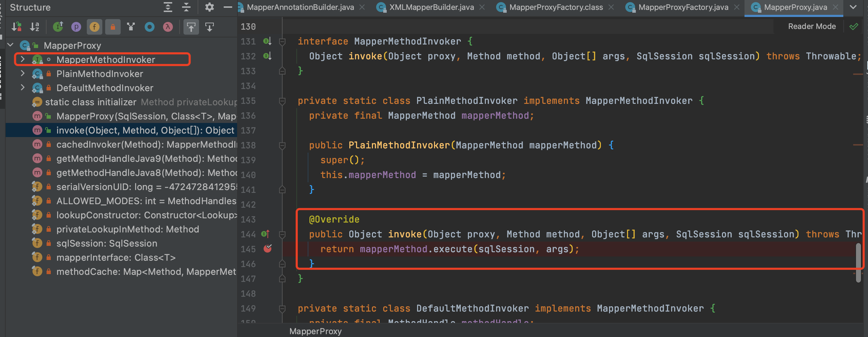Click line number 137 in the gutter

[248, 131]
